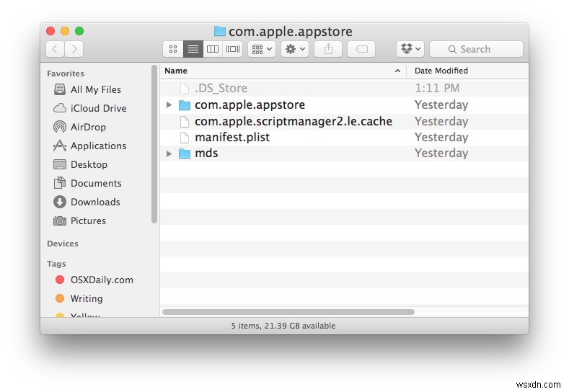Viewport: 569px width, 392px height.
Task: Expand the mds folder disclosure triangle
Action: pos(169,153)
